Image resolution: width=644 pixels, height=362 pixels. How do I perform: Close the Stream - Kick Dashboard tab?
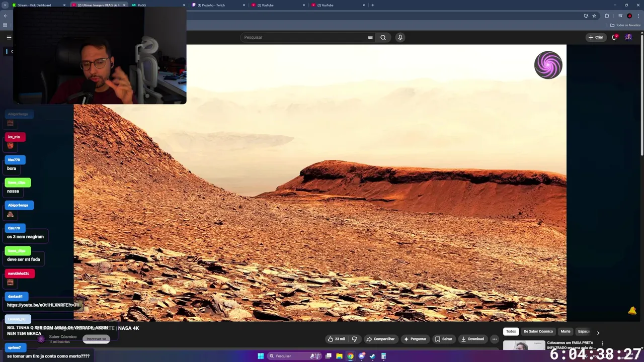pyautogui.click(x=64, y=5)
